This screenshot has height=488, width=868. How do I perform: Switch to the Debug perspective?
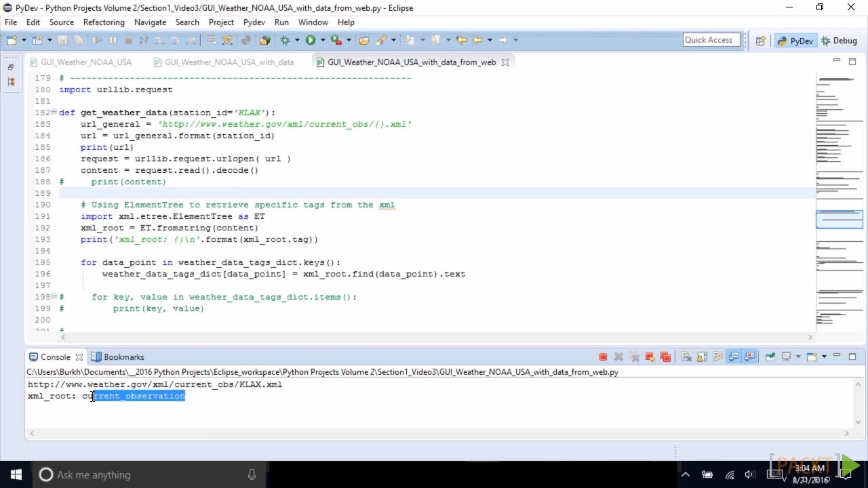839,41
